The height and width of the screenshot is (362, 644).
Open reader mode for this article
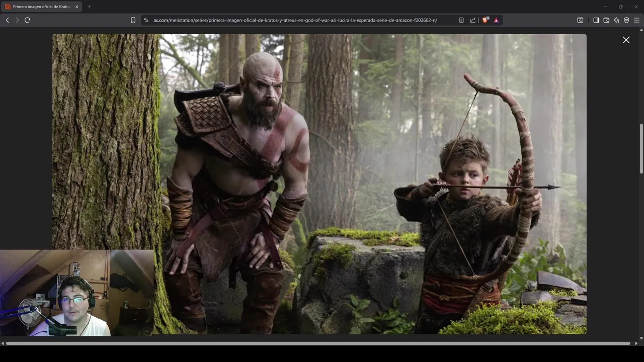[x=461, y=20]
